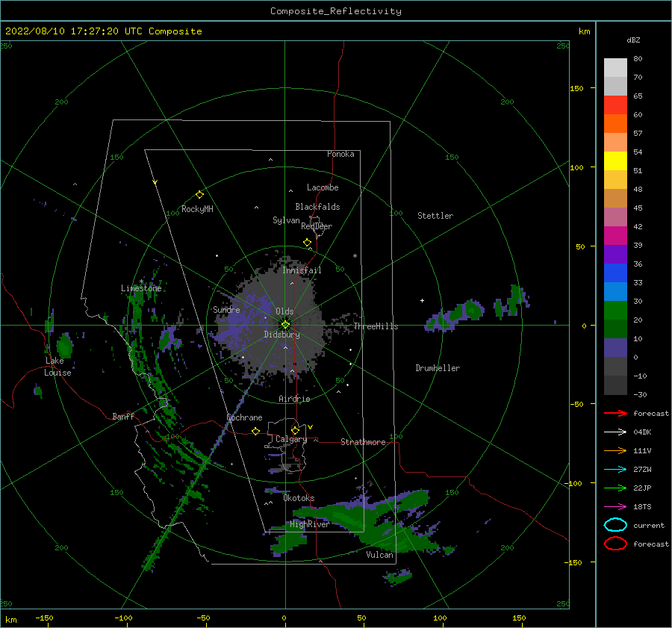
Task: Click the Blackfalds city label
Action: tap(317, 207)
